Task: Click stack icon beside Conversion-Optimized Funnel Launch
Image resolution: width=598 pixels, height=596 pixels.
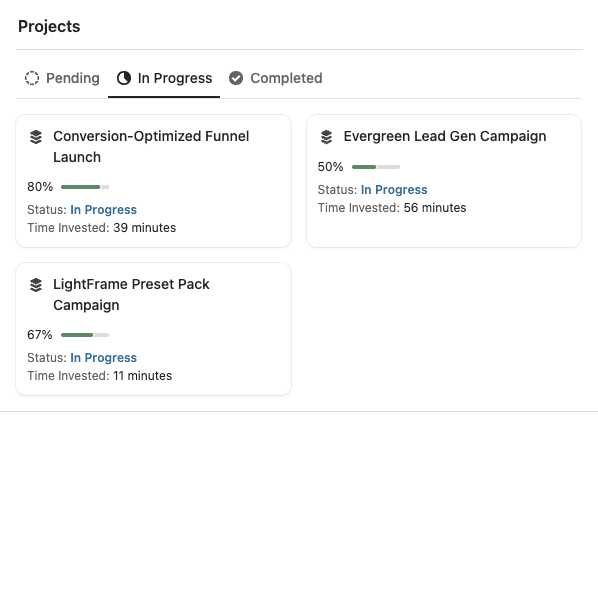Action: click(36, 137)
